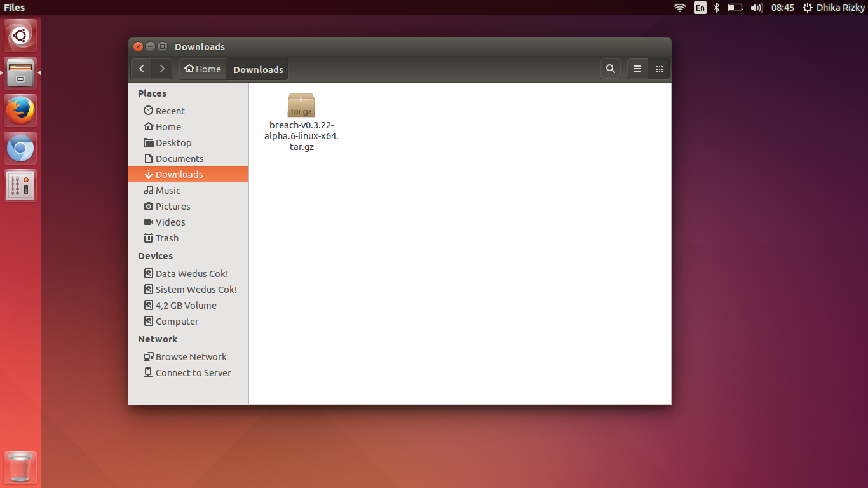Go back using the left arrow button

[142, 69]
